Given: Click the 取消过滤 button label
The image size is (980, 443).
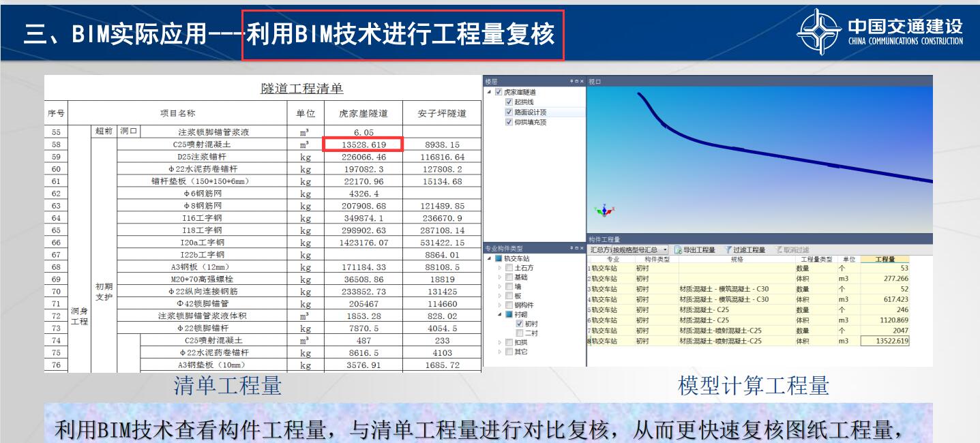Looking at the screenshot, I should [x=796, y=250].
